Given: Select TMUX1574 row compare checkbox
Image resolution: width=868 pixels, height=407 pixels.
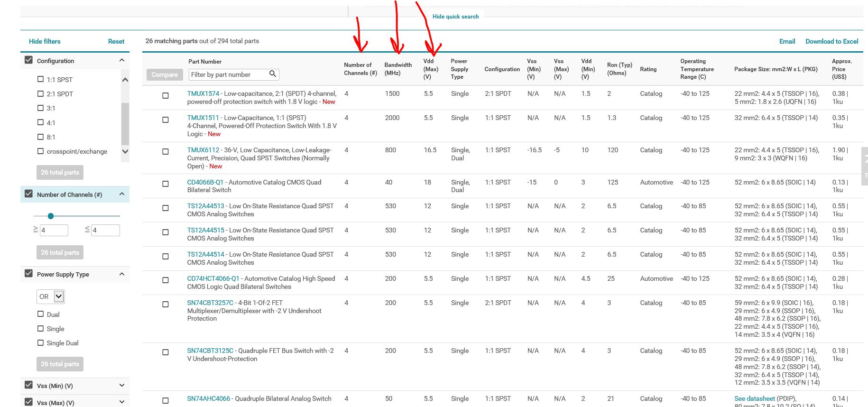Looking at the screenshot, I should 166,95.
